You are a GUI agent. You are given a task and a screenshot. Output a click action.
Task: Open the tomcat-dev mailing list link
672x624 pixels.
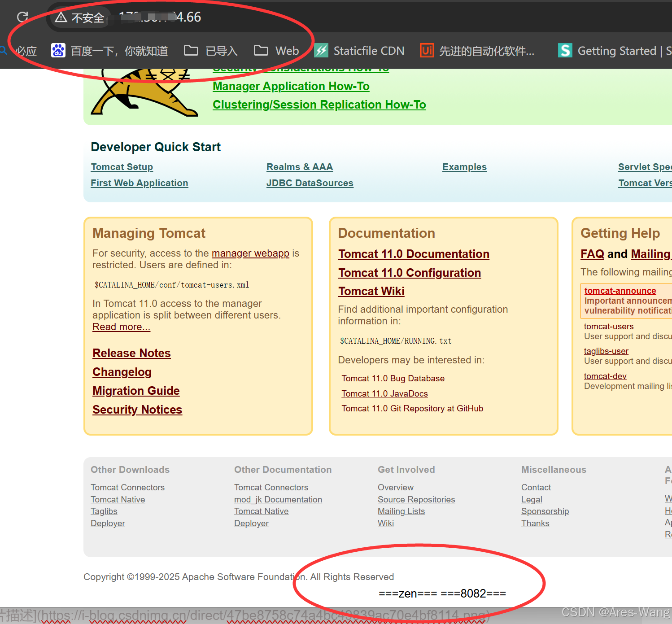[x=605, y=376]
